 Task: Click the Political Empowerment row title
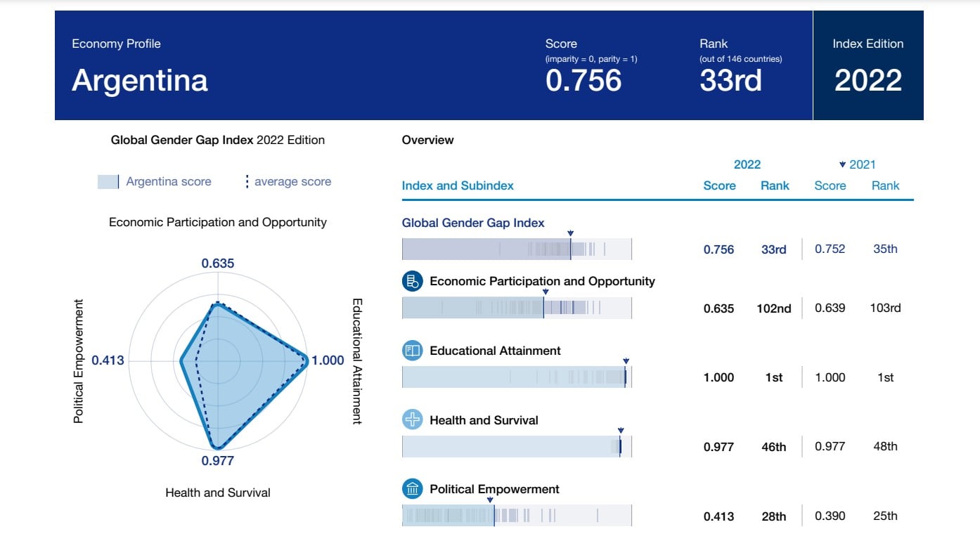point(494,489)
